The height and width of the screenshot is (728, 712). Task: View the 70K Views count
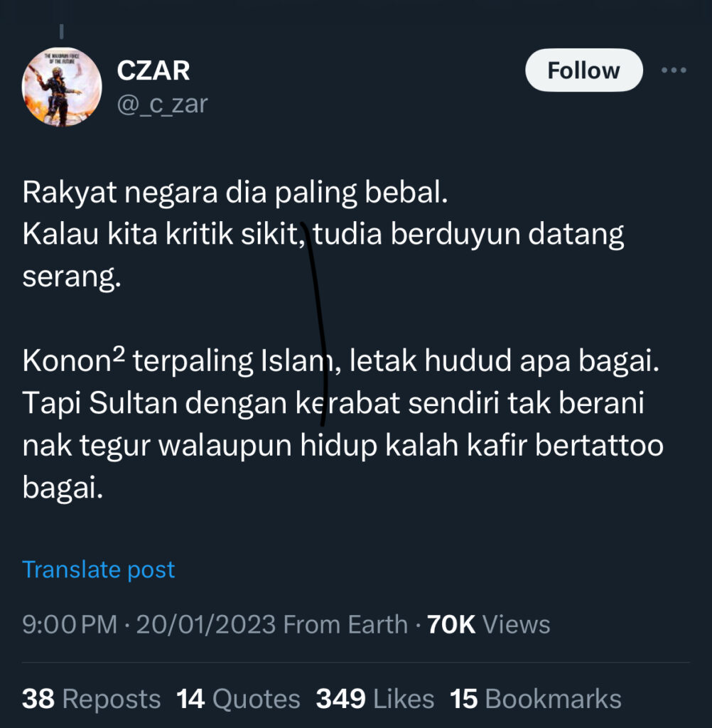point(488,624)
